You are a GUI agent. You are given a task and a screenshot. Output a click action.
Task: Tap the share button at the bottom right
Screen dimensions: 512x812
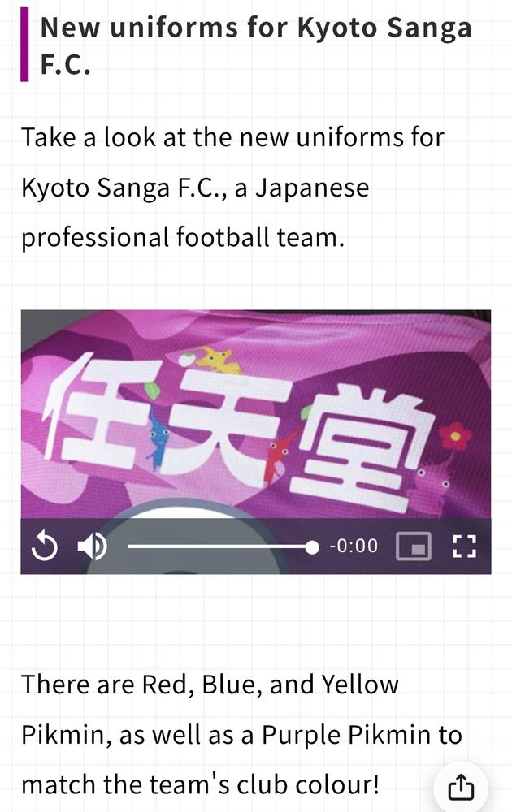click(461, 787)
